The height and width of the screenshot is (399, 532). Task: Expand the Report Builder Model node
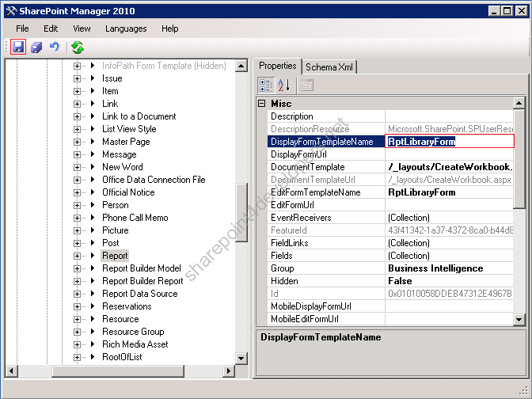(x=77, y=268)
